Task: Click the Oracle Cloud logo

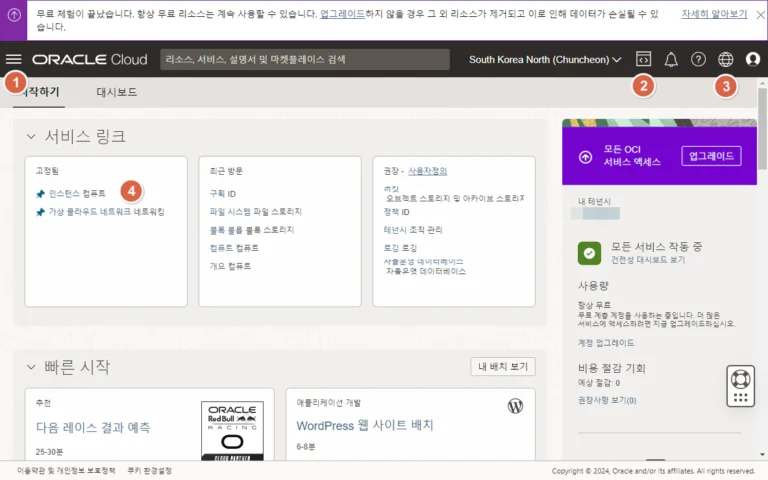Action: tap(90, 59)
